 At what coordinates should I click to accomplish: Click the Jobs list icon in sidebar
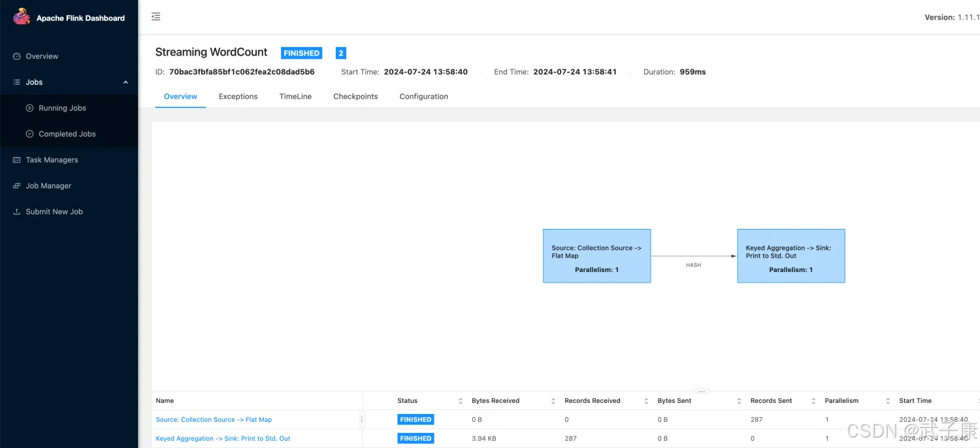(x=17, y=82)
